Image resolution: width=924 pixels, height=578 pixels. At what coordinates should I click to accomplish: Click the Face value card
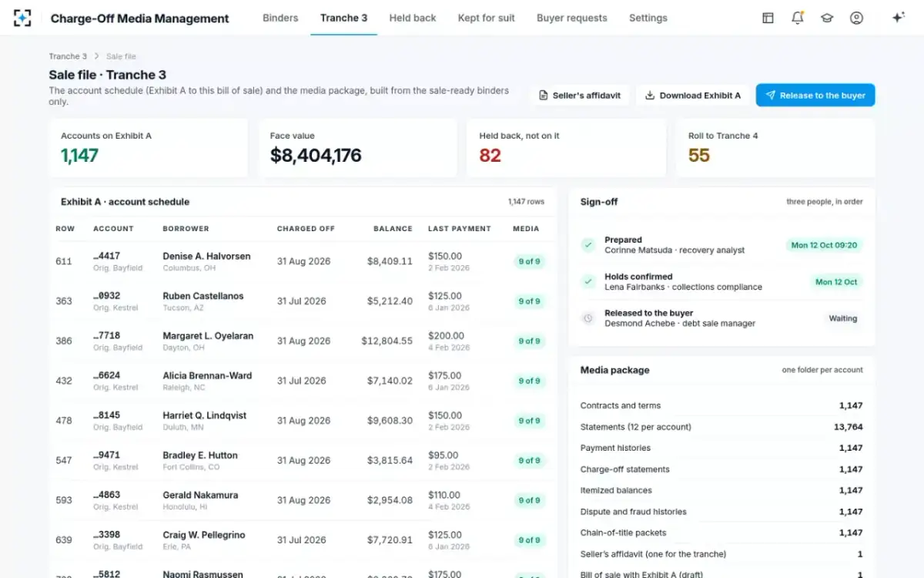[357, 148]
